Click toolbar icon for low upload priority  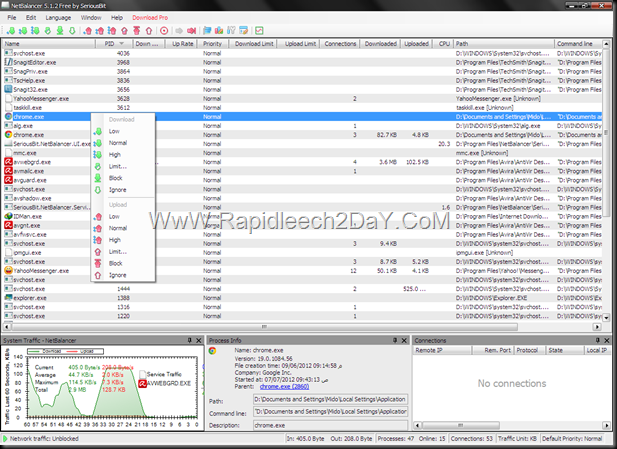(88, 30)
